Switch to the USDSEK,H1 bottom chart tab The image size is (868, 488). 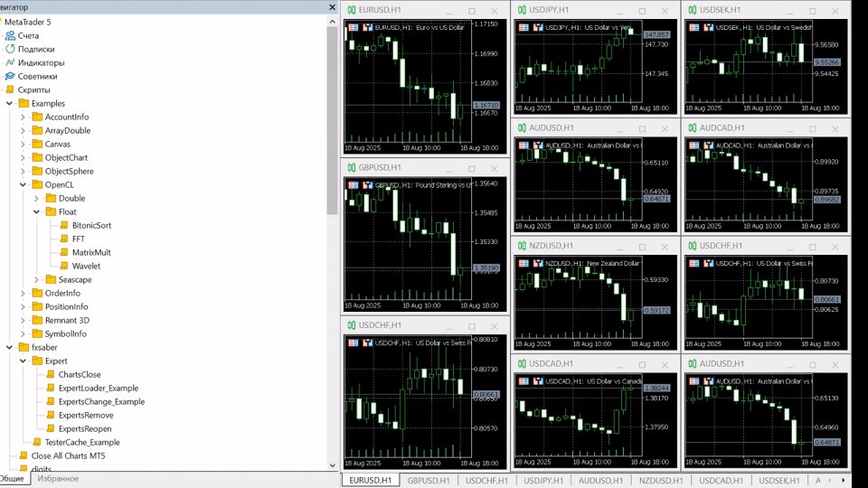click(779, 480)
